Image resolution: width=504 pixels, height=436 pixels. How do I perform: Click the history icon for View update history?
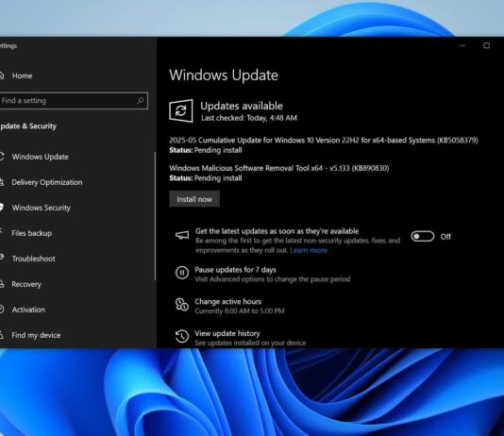[x=182, y=336]
